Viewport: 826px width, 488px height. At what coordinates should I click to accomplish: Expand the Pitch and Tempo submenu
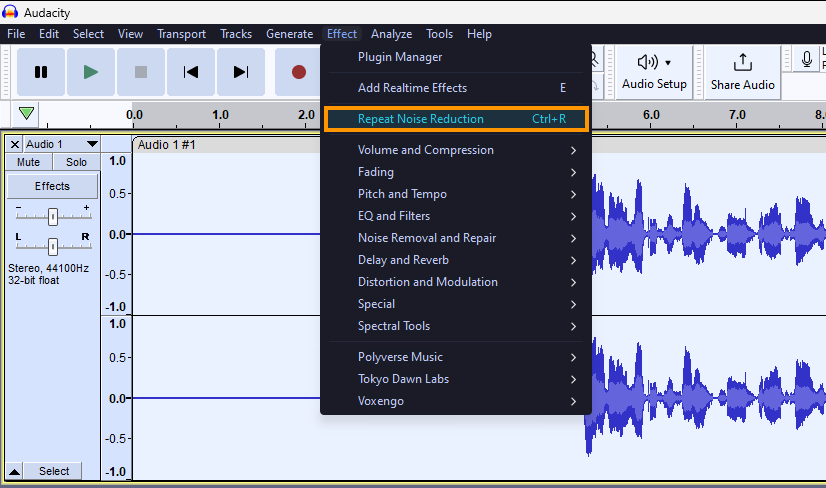pos(456,194)
